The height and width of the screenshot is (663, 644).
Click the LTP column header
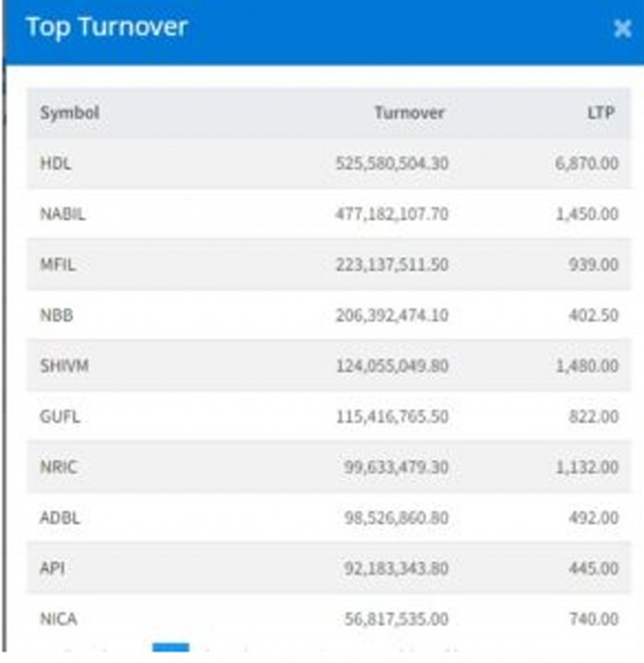tap(600, 113)
